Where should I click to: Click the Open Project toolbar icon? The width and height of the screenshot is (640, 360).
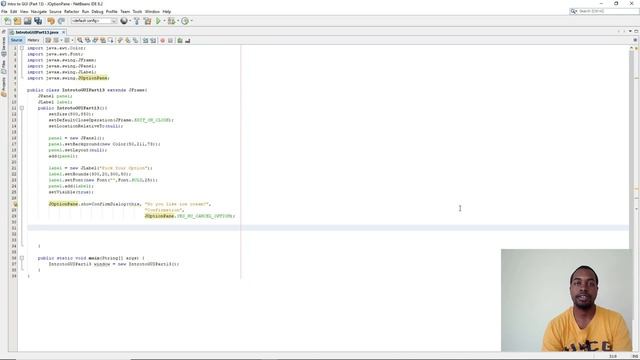tap(27, 21)
